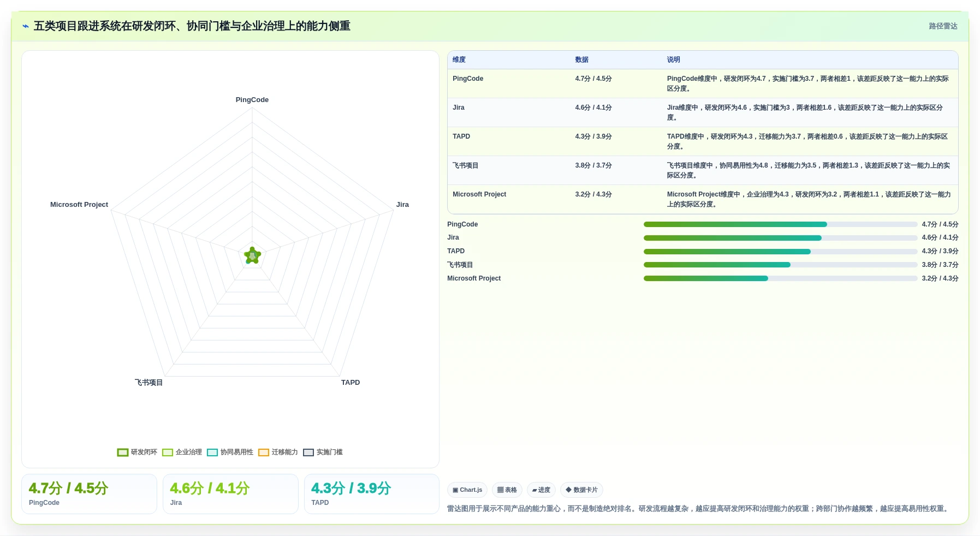Toggle the 研发闭环 legend swatch
This screenshot has height=536, width=980.
pos(122,452)
